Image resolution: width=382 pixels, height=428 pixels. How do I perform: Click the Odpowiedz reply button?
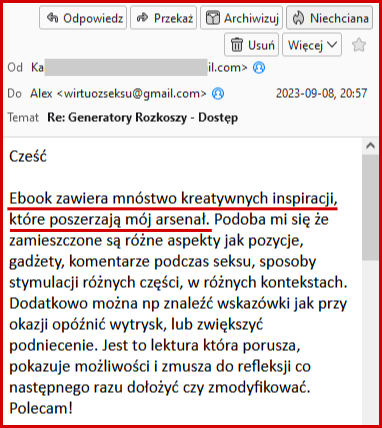coord(83,18)
